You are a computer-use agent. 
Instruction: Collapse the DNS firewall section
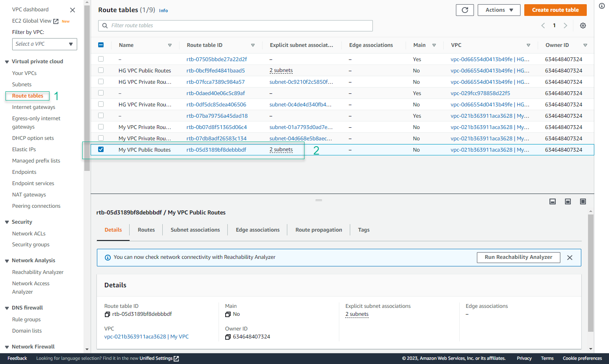coord(7,308)
